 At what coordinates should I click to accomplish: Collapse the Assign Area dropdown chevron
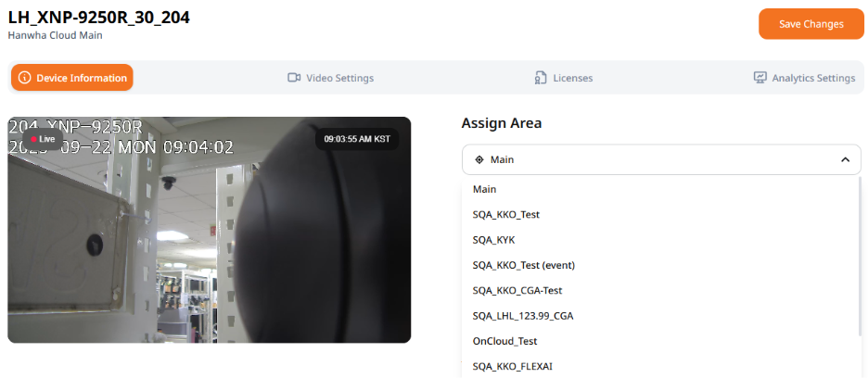(845, 159)
